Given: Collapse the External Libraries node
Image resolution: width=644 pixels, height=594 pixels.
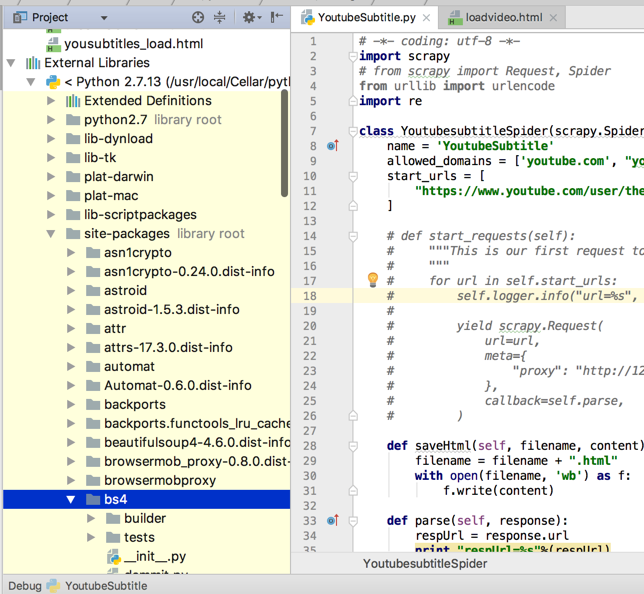Looking at the screenshot, I should coord(12,63).
